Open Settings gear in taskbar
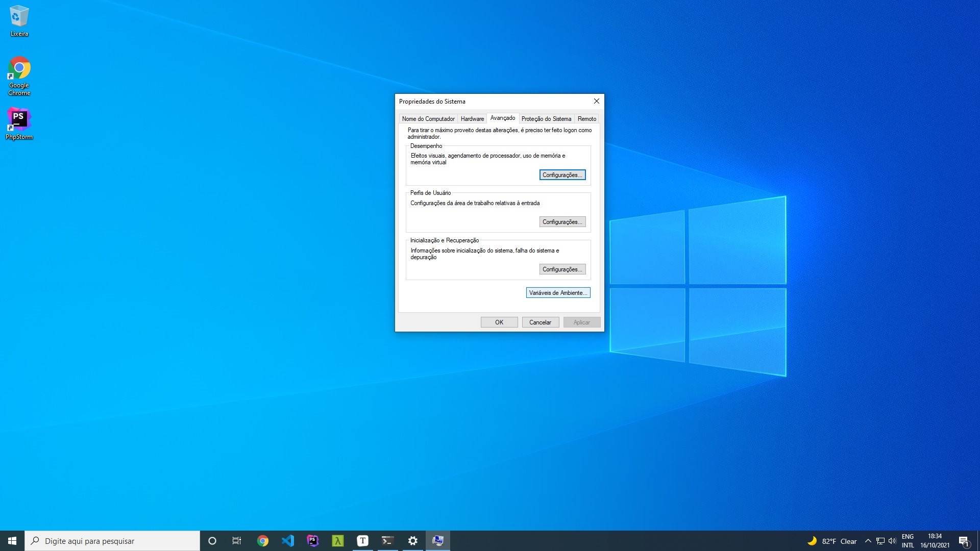Viewport: 980px width, 551px height. click(x=412, y=541)
